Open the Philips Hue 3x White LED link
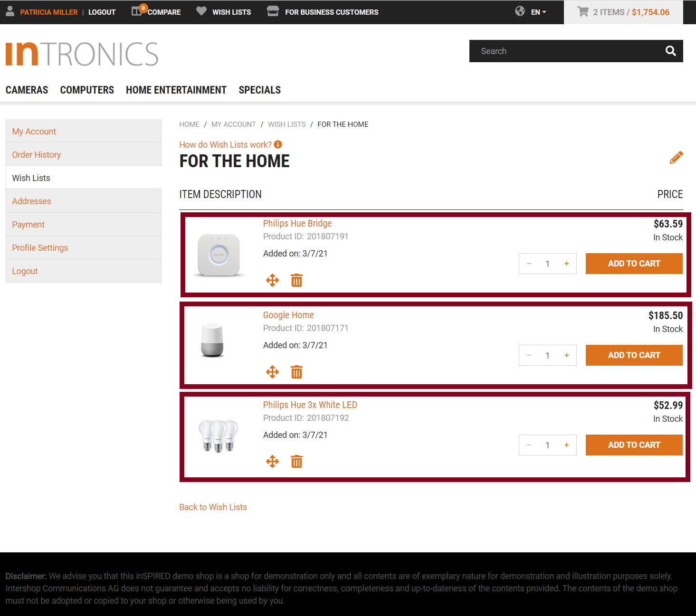The height and width of the screenshot is (616, 696). pyautogui.click(x=310, y=405)
